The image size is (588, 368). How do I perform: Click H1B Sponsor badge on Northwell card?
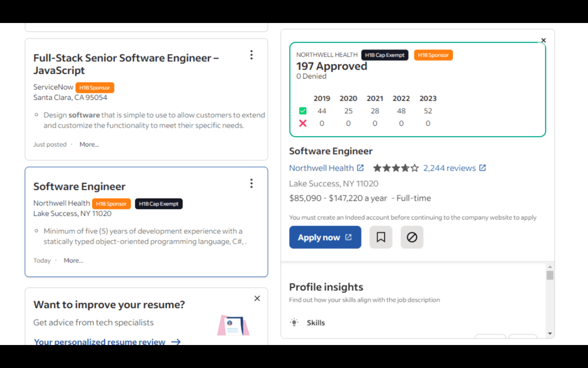coord(112,204)
